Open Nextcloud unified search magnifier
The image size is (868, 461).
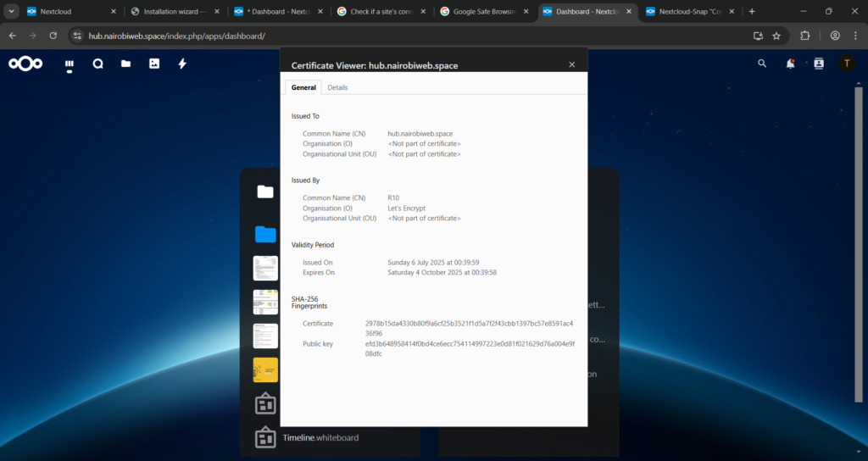(762, 64)
